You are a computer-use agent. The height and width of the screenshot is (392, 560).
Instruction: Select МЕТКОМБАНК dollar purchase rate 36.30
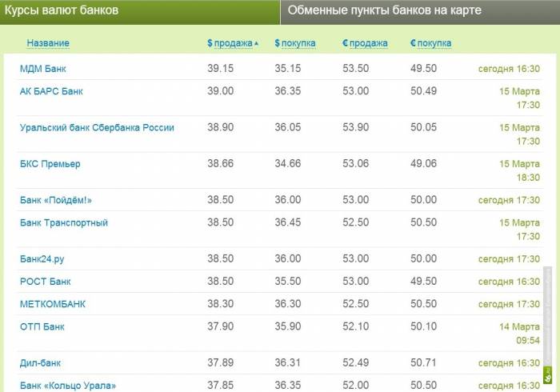(x=288, y=304)
